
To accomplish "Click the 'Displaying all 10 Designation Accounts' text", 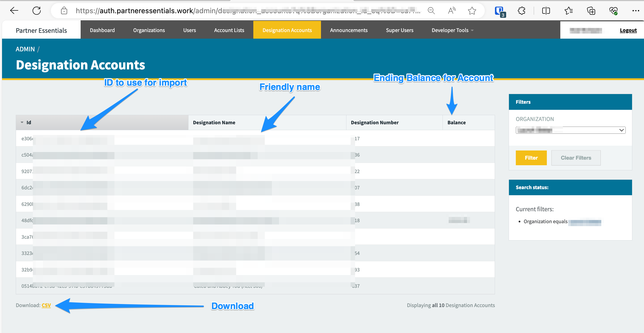I will pyautogui.click(x=451, y=305).
